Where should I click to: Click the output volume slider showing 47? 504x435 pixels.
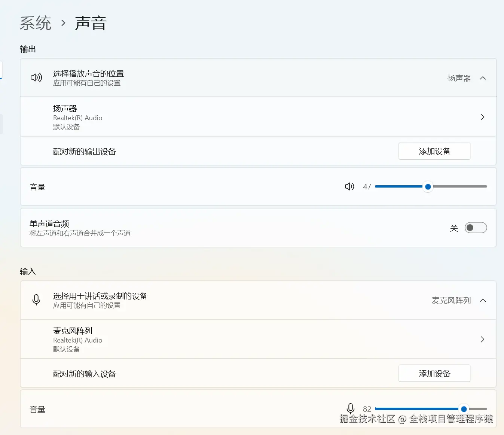(x=428, y=186)
